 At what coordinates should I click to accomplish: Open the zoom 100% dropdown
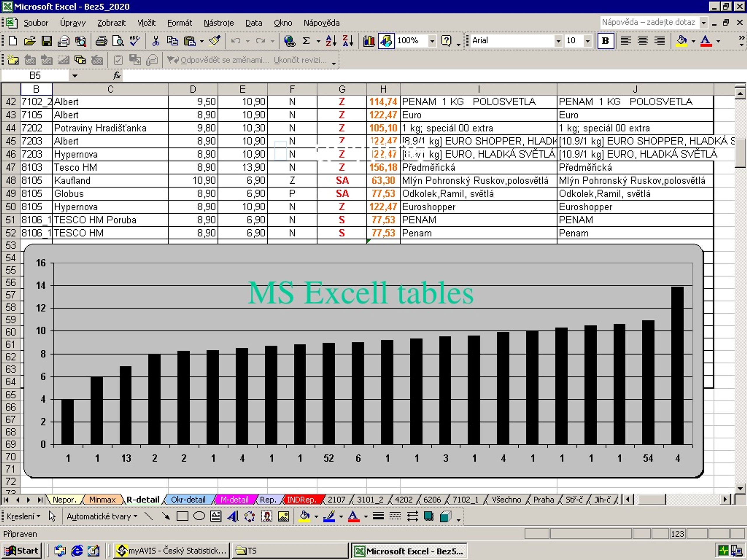coord(432,41)
